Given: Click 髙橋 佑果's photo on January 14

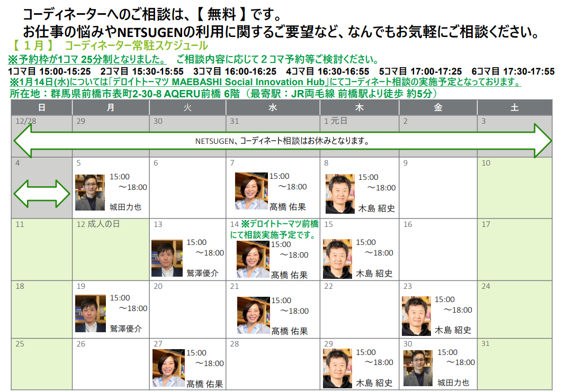Looking at the screenshot, I should point(253,259).
